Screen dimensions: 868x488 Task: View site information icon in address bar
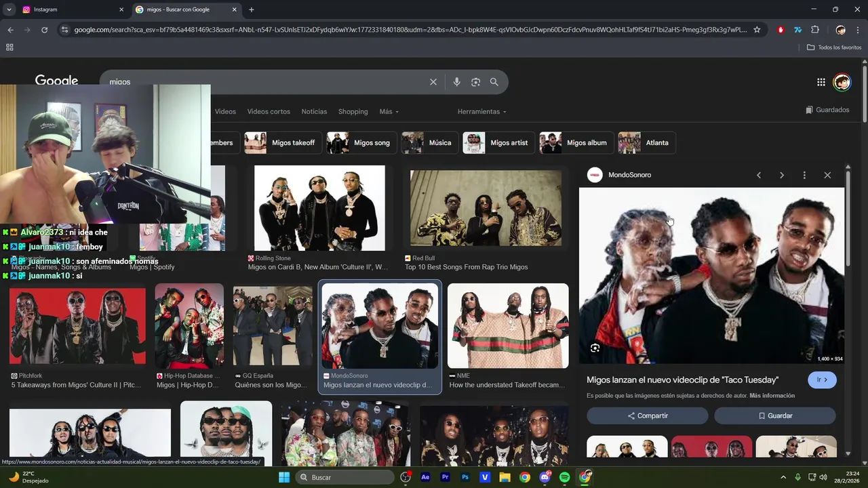point(64,30)
